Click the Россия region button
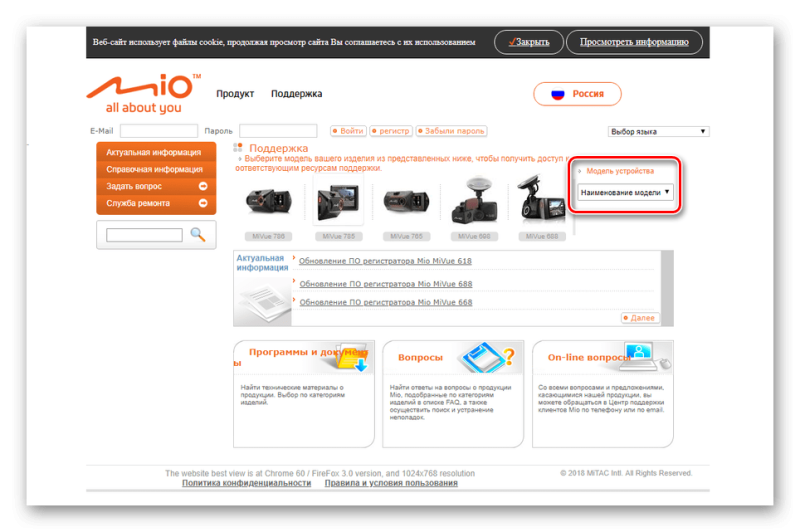This screenshot has width=800, height=532. [x=577, y=94]
